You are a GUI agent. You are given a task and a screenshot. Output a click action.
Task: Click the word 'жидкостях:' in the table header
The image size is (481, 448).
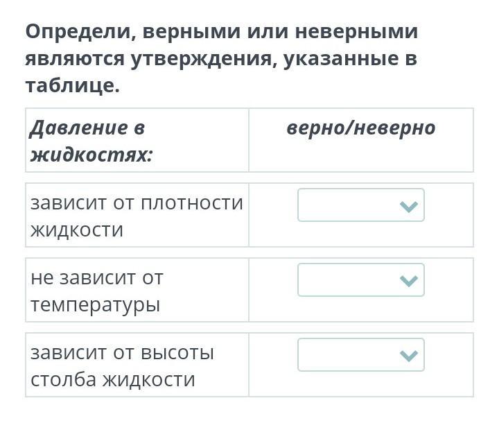(x=91, y=155)
